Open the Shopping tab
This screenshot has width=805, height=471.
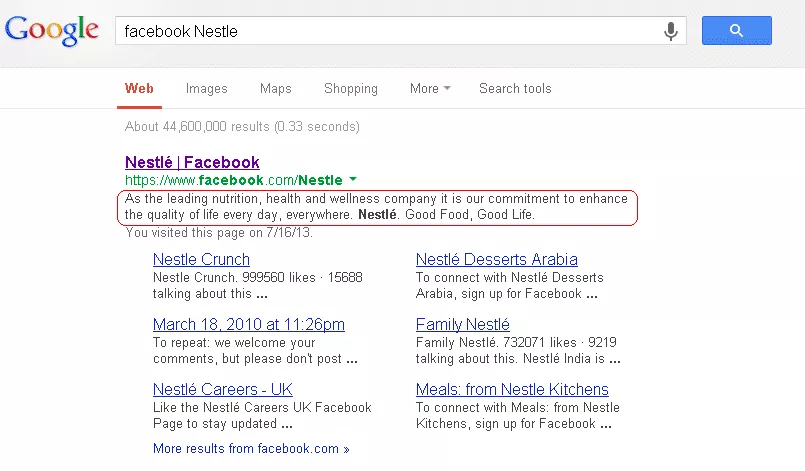pyautogui.click(x=351, y=88)
